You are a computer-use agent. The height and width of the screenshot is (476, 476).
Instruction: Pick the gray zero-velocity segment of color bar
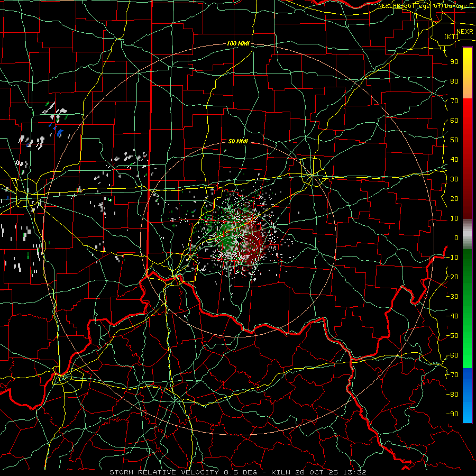click(x=467, y=234)
